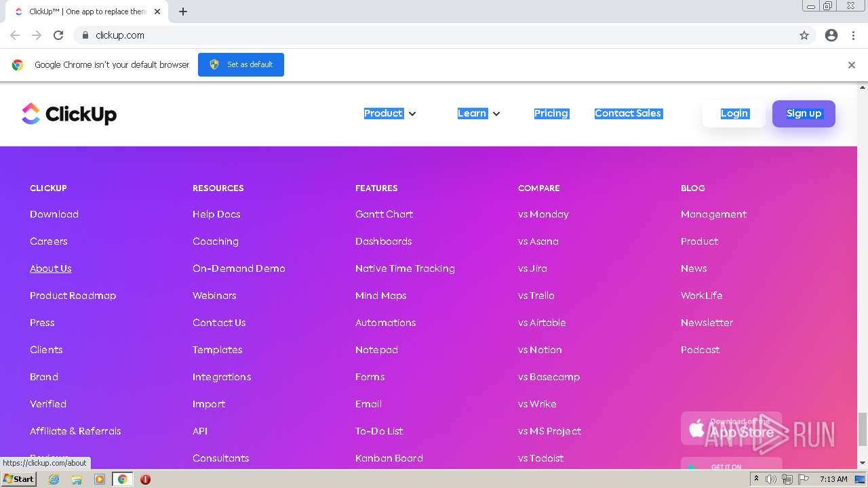Go back with browser back arrow
868x488 pixels.
15,35
